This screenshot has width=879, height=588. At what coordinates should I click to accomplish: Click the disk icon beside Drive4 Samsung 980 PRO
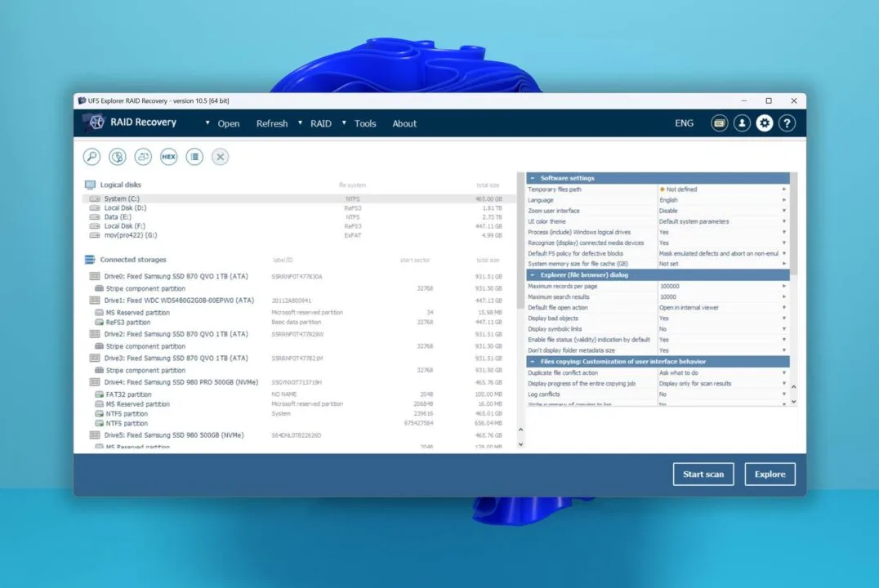(x=95, y=382)
